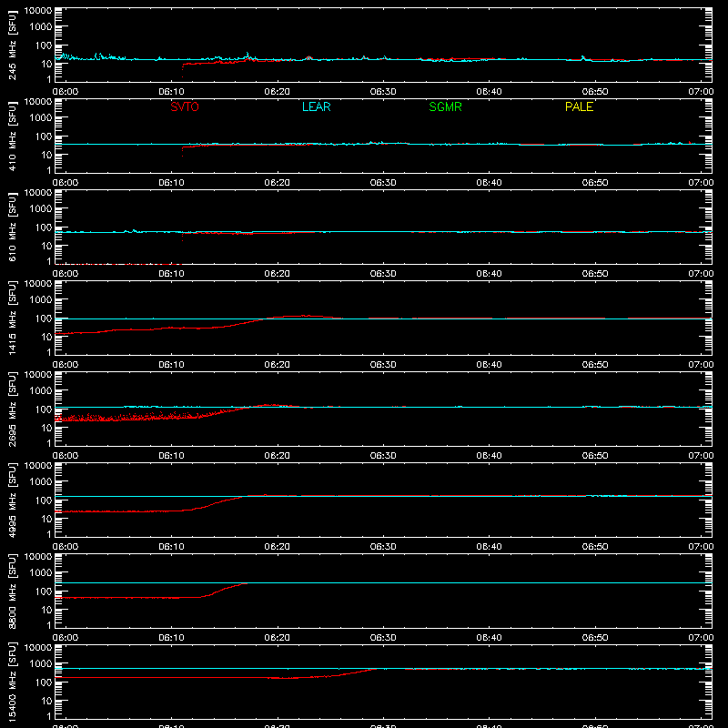
Task: Click the 07:00 time label under 245 MHz plot
Action: coord(701,92)
